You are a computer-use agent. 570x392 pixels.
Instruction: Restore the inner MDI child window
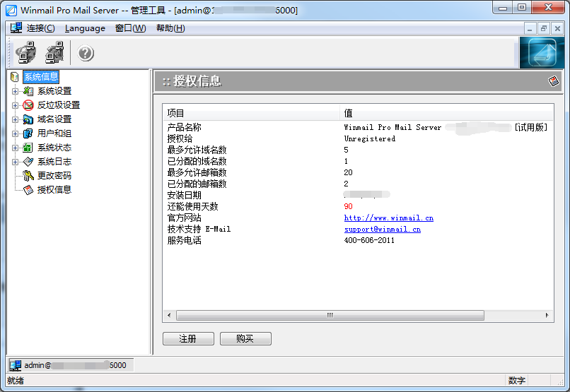[x=544, y=28]
